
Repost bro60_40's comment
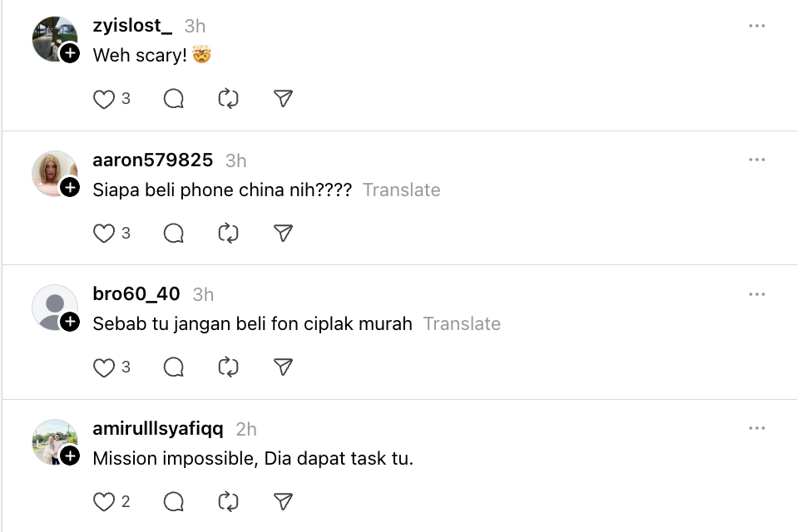pos(228,367)
